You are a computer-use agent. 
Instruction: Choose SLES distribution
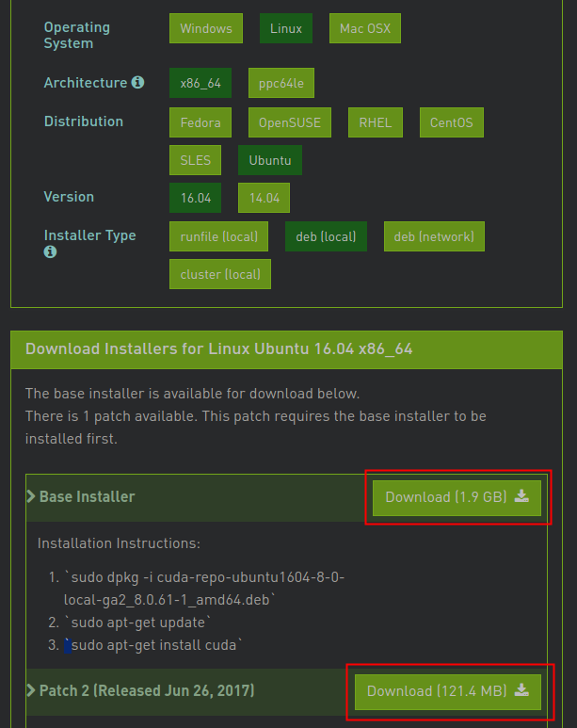tap(196, 160)
